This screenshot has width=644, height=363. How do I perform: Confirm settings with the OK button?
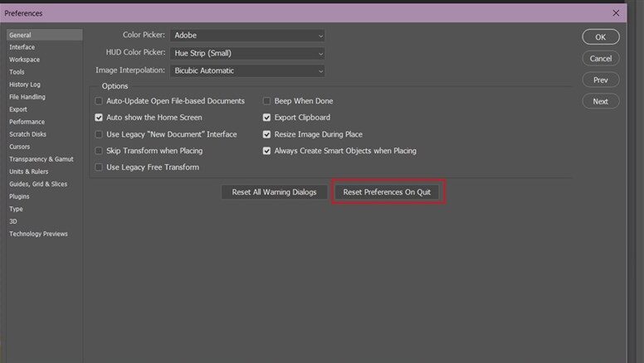coord(600,37)
